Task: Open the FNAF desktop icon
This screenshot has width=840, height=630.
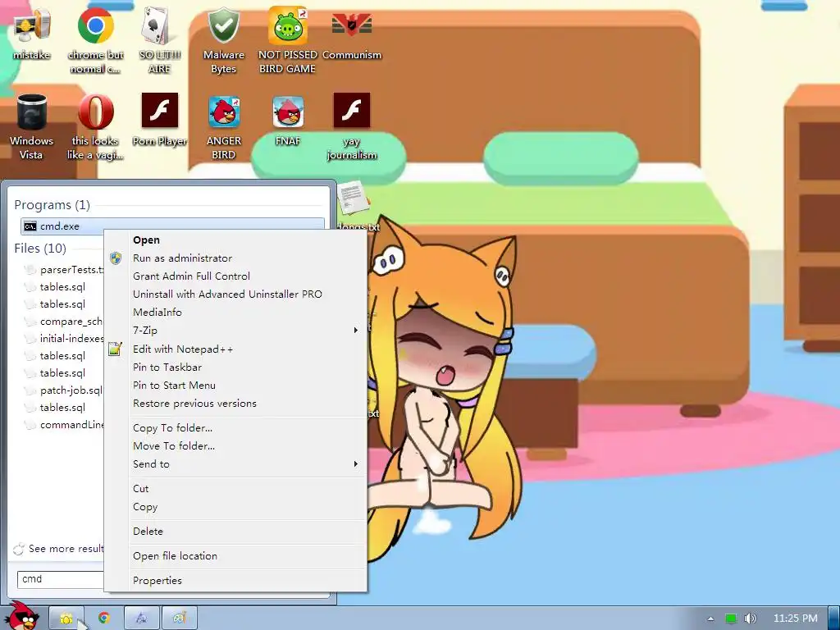Action: pos(288,120)
